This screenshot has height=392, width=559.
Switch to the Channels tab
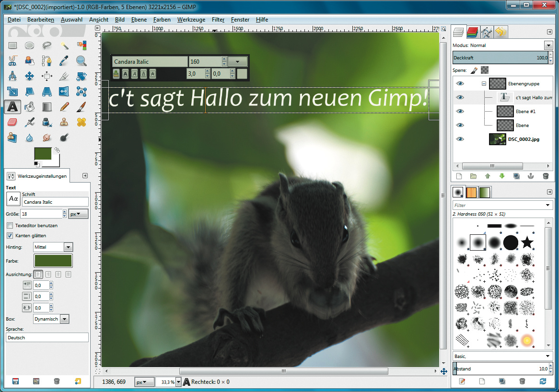tap(472, 33)
